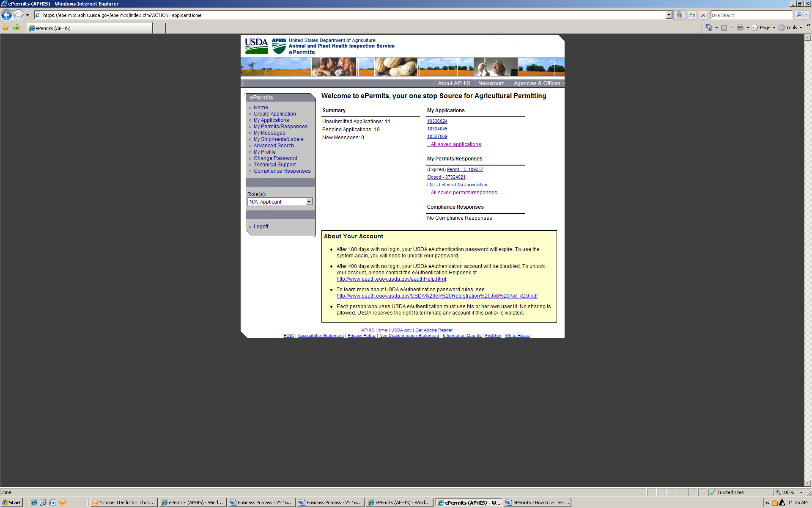Click the Favorites Center star icon
812x508 pixels.
click(5, 28)
